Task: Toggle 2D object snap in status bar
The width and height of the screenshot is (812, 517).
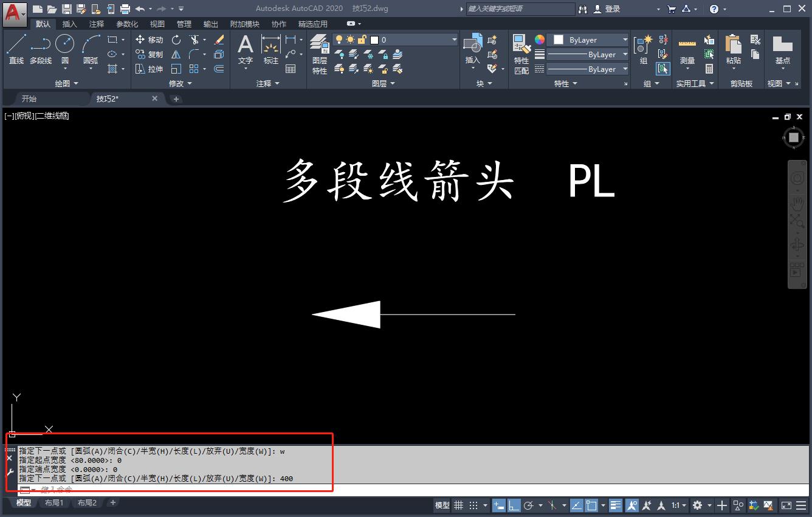Action: click(591, 505)
